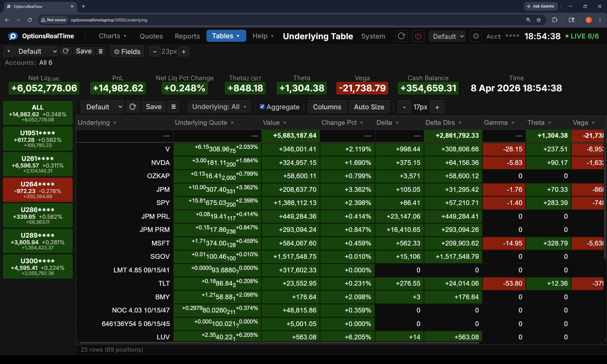The width and height of the screenshot is (607, 364).
Task: Go to the Quotes page
Action: click(x=151, y=36)
